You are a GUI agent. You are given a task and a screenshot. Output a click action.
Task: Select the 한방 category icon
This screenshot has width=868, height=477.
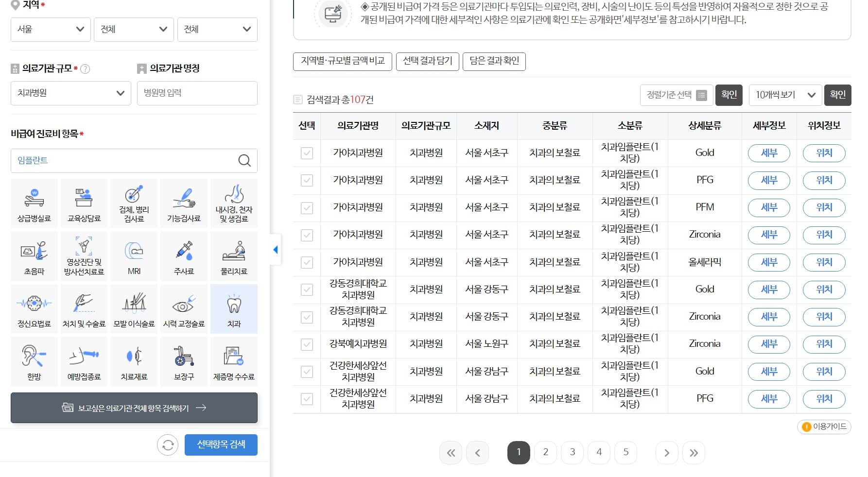[34, 362]
